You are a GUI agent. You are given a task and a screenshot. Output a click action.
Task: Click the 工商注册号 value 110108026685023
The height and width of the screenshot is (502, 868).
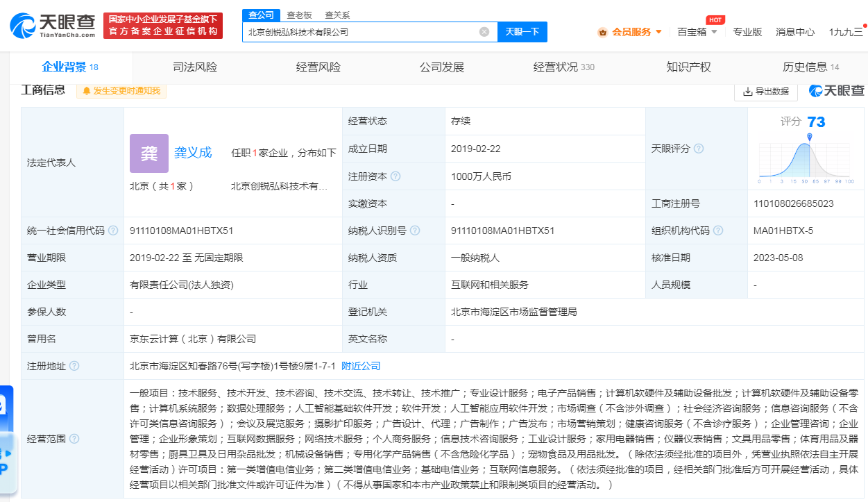click(794, 203)
